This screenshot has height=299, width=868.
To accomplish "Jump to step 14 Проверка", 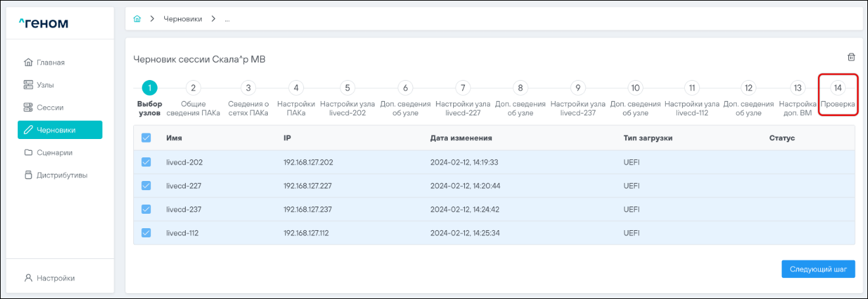I will pyautogui.click(x=837, y=88).
